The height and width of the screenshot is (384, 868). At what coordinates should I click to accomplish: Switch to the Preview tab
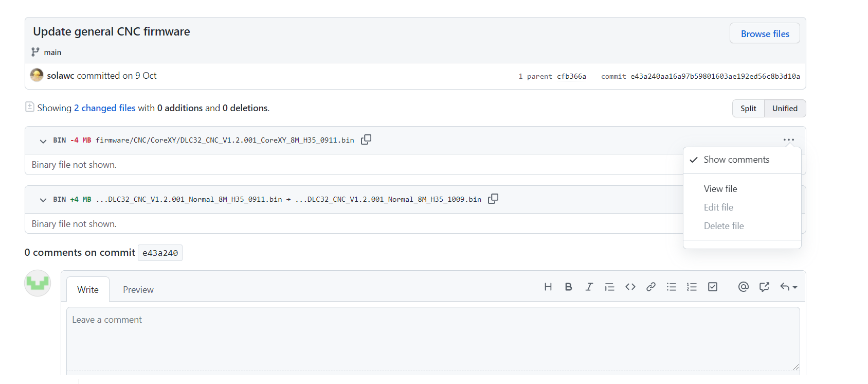pos(138,290)
